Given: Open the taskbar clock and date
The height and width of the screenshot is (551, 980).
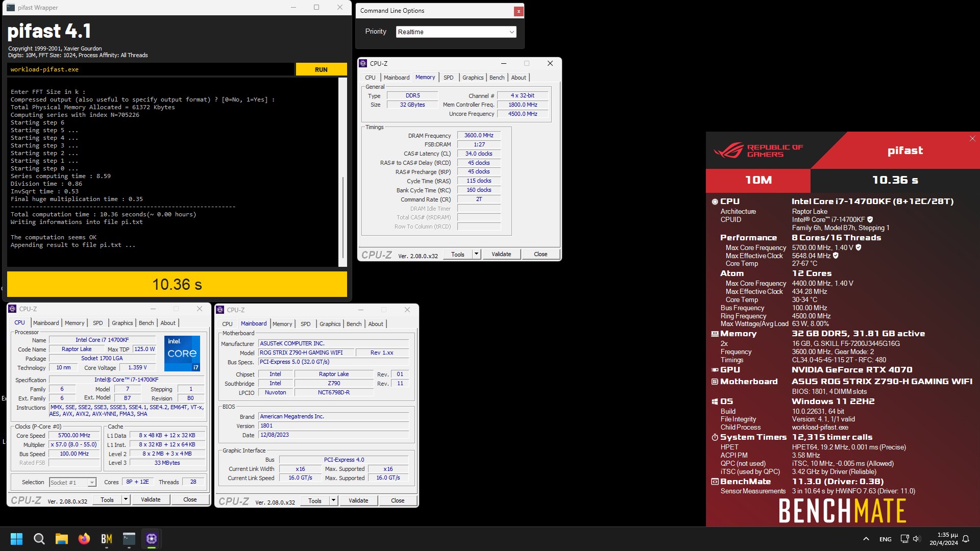Looking at the screenshot, I should tap(944, 539).
